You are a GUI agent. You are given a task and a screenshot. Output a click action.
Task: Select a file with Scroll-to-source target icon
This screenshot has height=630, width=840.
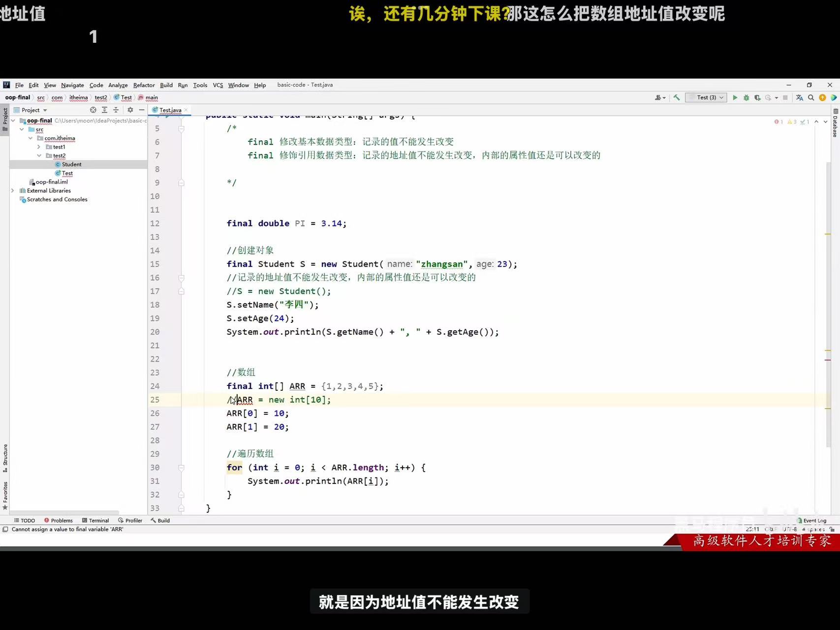[x=93, y=110]
